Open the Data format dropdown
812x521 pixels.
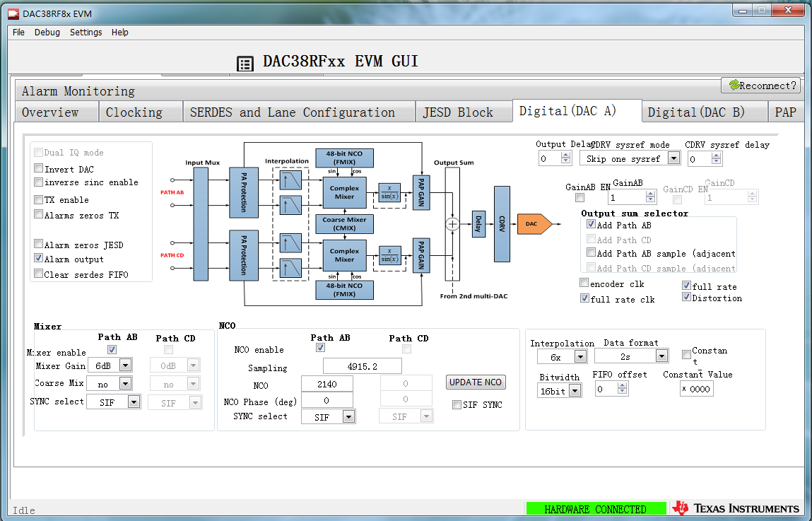click(661, 356)
